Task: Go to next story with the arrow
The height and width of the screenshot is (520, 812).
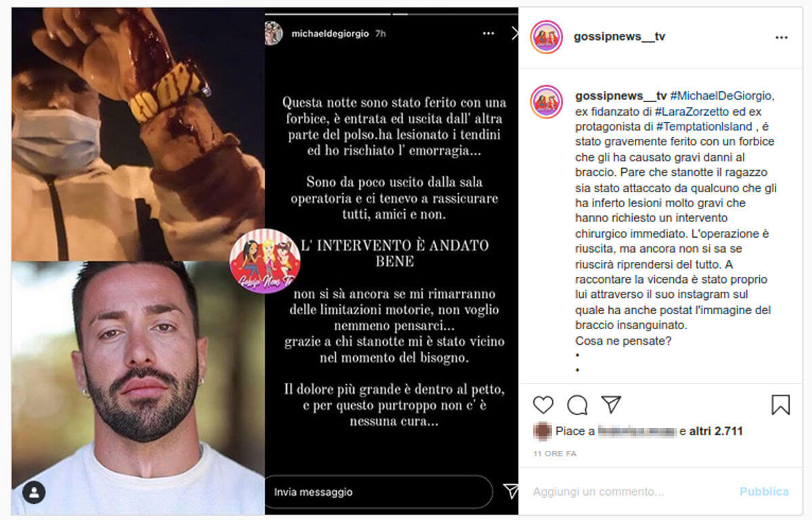Action: [514, 33]
